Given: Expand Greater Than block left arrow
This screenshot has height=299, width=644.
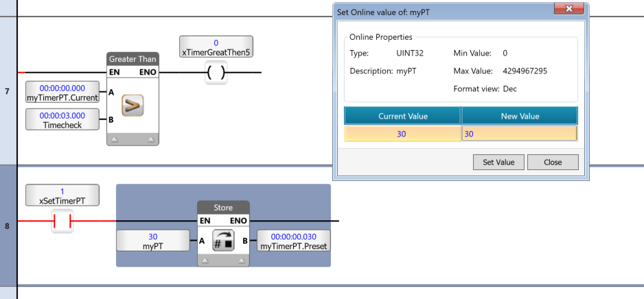Looking at the screenshot, I should click(115, 139).
